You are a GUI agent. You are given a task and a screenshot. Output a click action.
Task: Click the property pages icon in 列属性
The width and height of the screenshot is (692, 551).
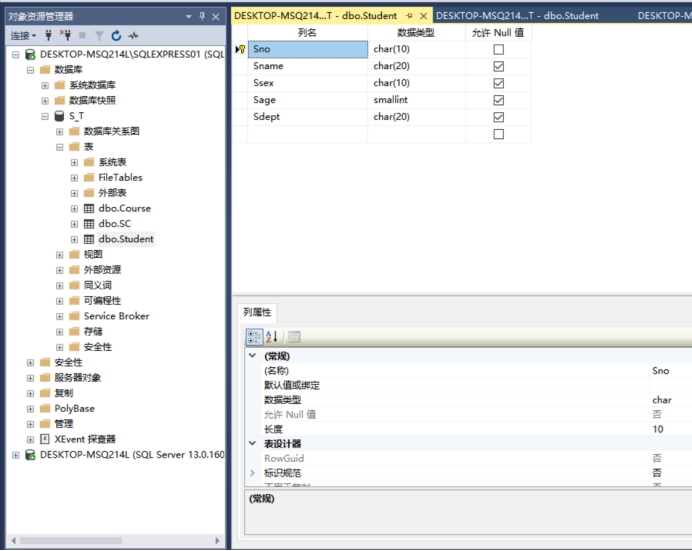[x=294, y=337]
